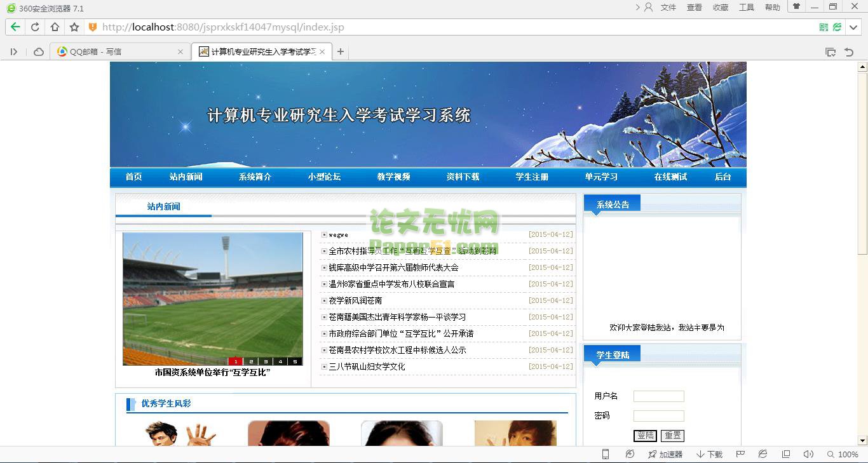868x463 pixels.
Task: Open the 工具 menu
Action: 747,8
